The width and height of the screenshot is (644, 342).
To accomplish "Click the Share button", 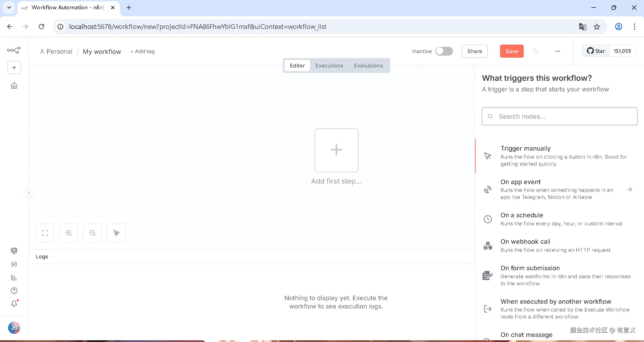I will click(x=475, y=51).
